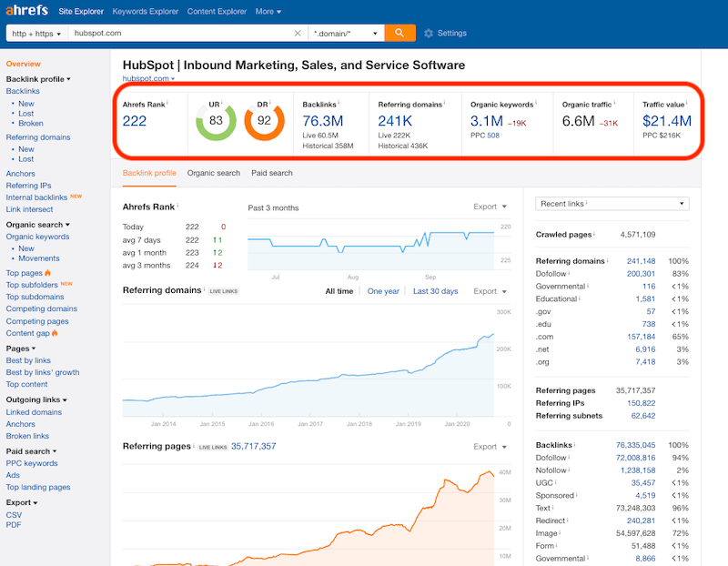
Task: Switch to the Paid search tab
Action: point(272,173)
